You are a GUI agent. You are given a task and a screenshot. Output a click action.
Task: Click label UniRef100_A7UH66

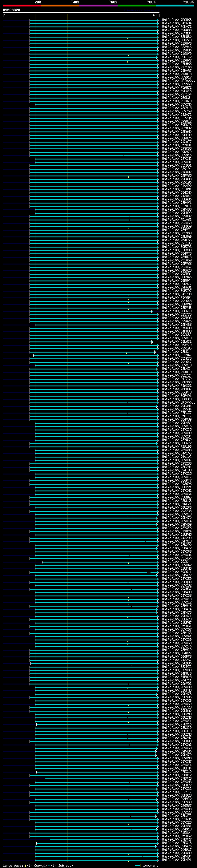[x=177, y=64]
